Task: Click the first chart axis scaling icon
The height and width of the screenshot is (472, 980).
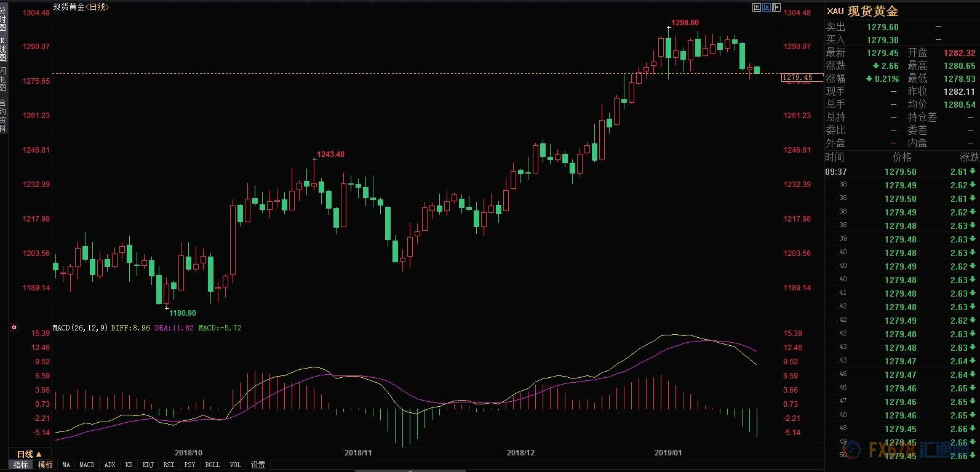Action: [756, 7]
